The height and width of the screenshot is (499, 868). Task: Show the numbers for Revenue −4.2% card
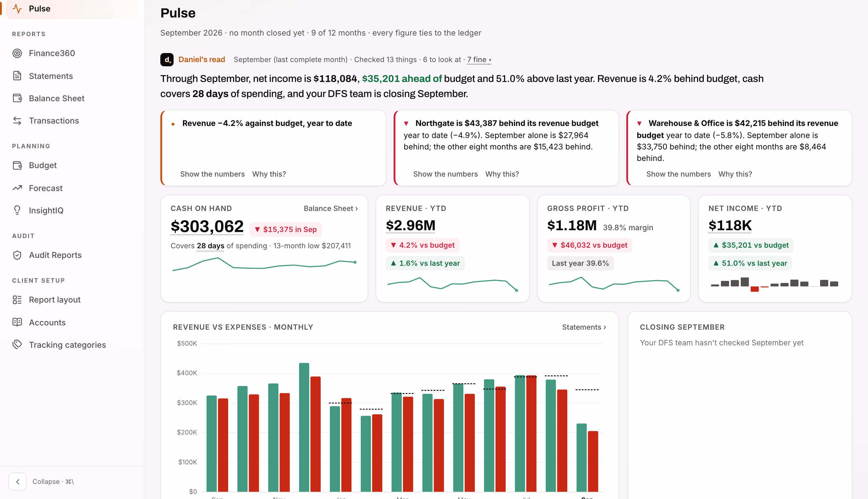[212, 174]
